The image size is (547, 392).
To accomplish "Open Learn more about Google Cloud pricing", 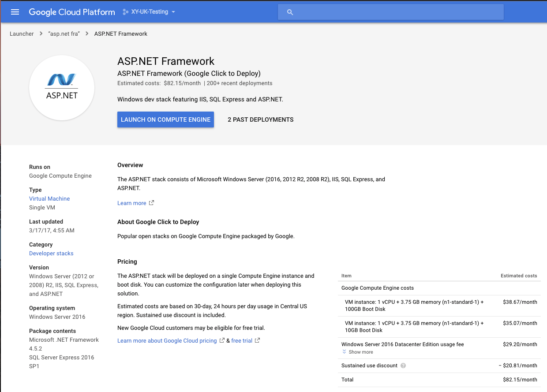I will coord(167,341).
